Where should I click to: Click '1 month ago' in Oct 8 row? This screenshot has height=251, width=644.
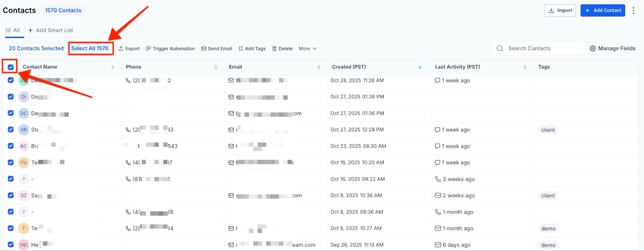[x=458, y=212]
